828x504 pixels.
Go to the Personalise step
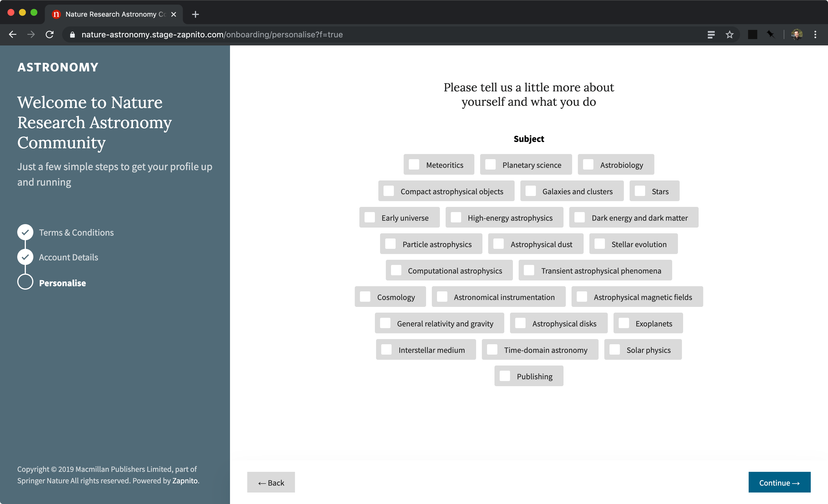(x=62, y=283)
